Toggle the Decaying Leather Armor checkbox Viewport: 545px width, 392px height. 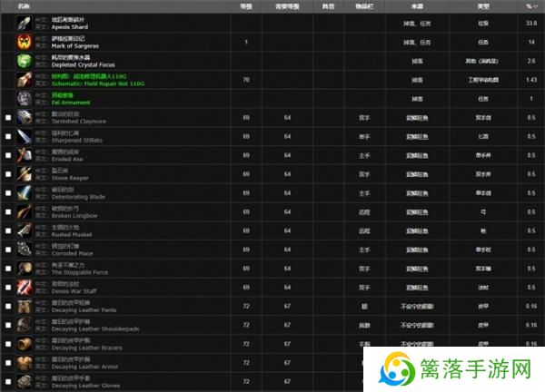(8, 363)
